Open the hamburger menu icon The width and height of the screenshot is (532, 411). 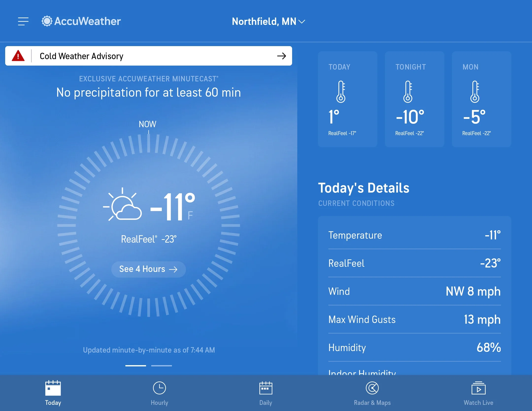click(x=23, y=21)
